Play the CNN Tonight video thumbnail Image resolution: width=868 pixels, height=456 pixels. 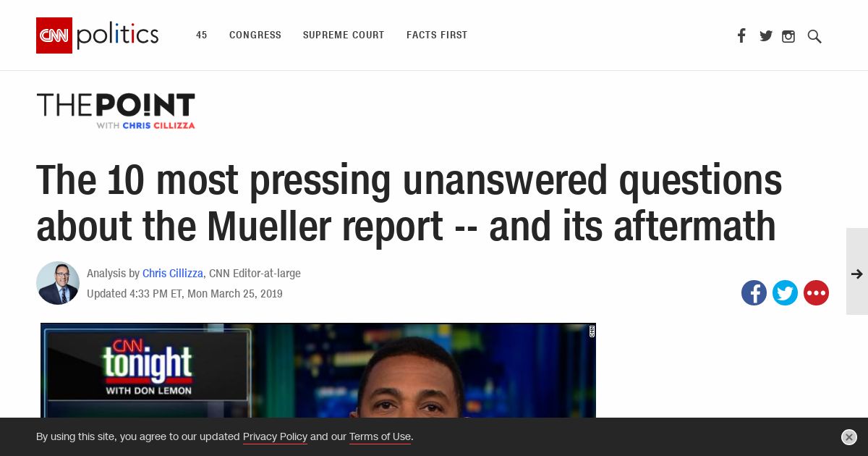318,370
